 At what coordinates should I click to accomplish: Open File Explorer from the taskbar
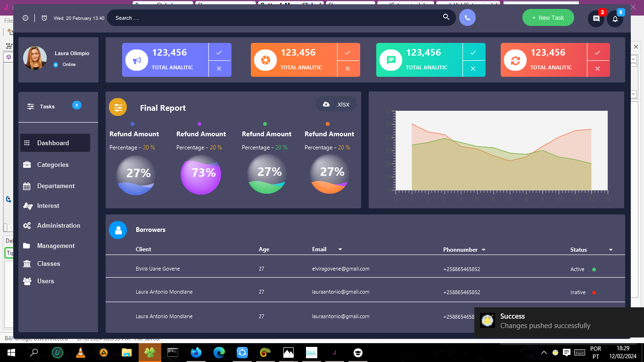126,353
